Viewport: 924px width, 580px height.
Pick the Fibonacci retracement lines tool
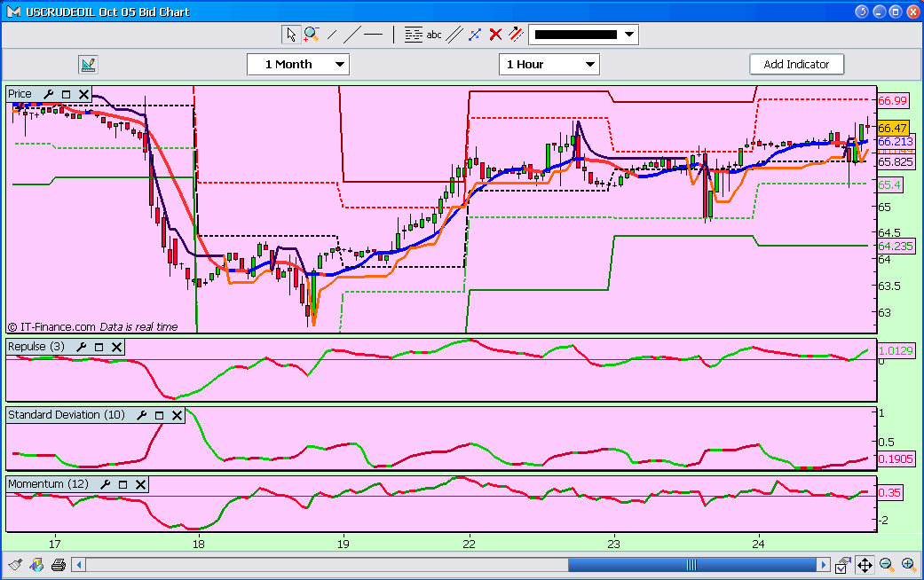413,35
